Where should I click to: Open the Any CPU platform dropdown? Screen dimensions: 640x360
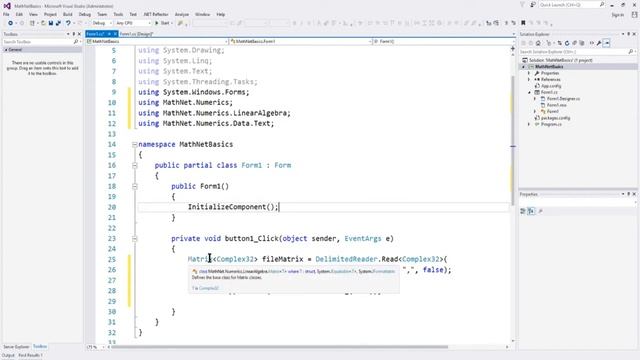click(x=133, y=23)
